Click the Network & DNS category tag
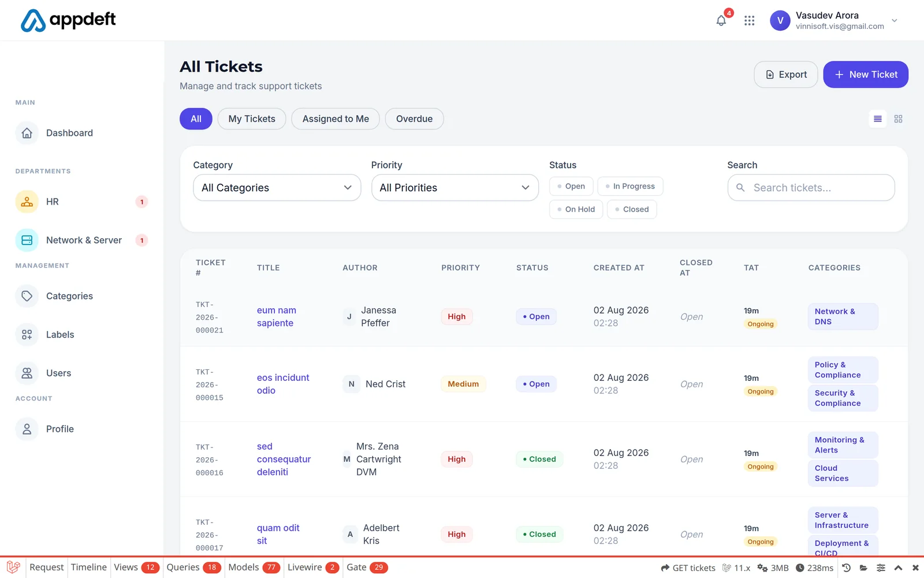The width and height of the screenshot is (924, 578). click(843, 317)
